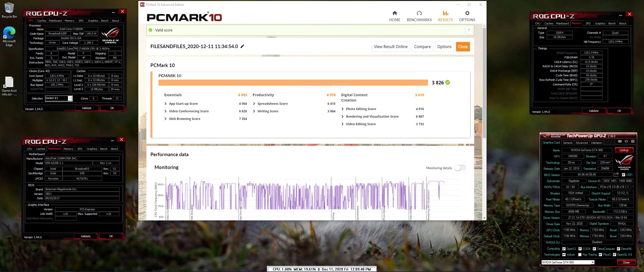Open the Recycle Bin desktop icon
Viewport: 644px width, 272px height.
pos(9,10)
